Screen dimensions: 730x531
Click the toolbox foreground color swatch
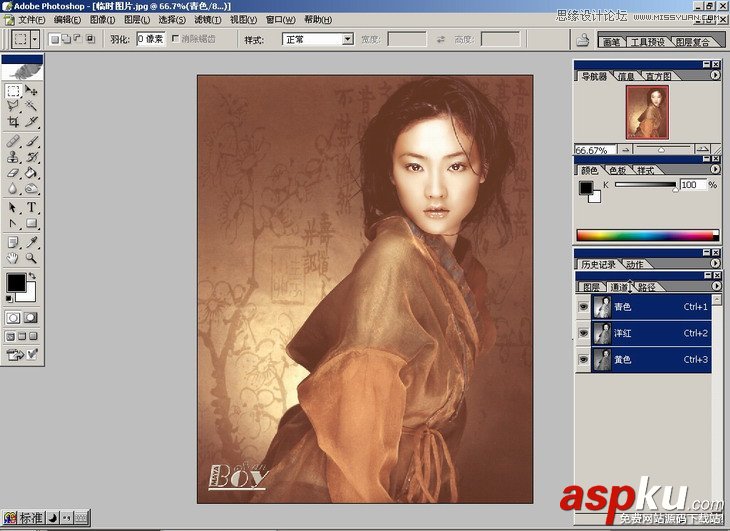(x=16, y=282)
